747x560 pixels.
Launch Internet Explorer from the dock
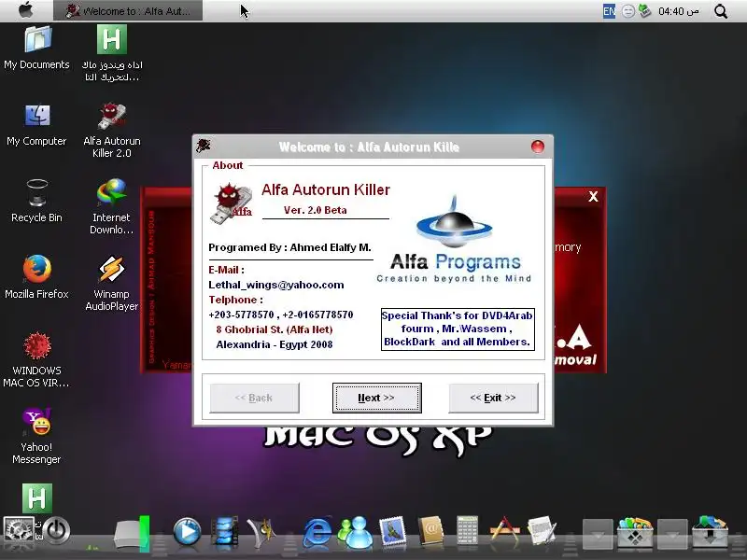pyautogui.click(x=317, y=531)
